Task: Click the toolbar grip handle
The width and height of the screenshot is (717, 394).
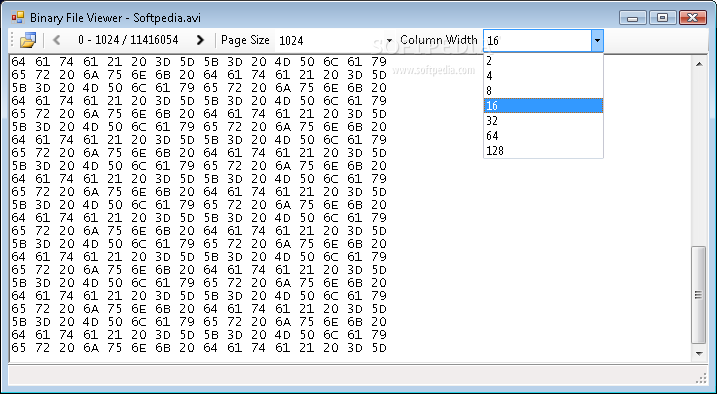Action: click(12, 40)
